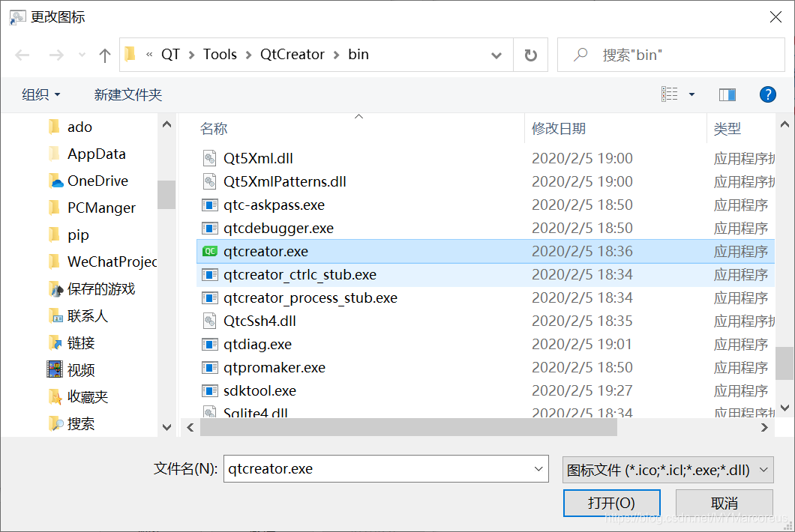
Task: Click the file list scroll down arrow
Action: [784, 408]
